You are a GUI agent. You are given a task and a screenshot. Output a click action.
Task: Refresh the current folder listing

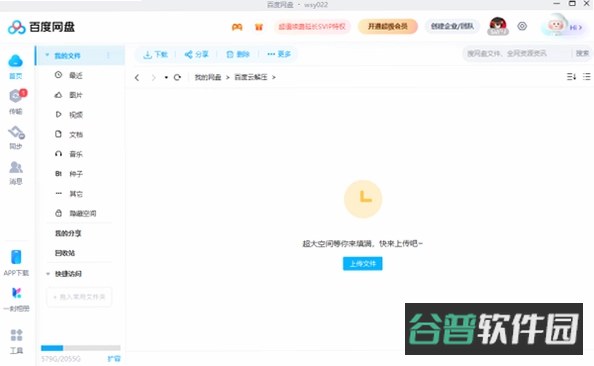[177, 77]
